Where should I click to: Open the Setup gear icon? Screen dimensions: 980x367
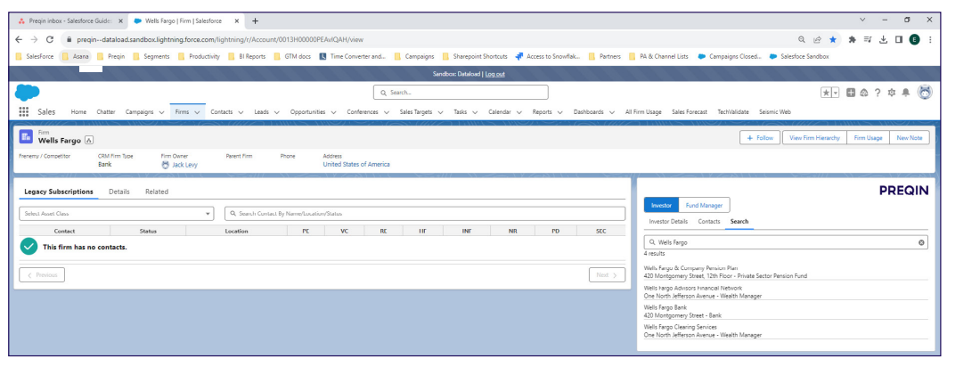(892, 93)
